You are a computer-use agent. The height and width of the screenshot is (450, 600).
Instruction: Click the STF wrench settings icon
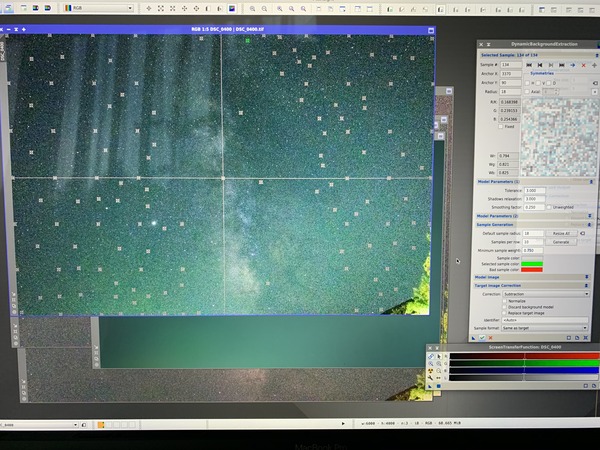point(430,378)
